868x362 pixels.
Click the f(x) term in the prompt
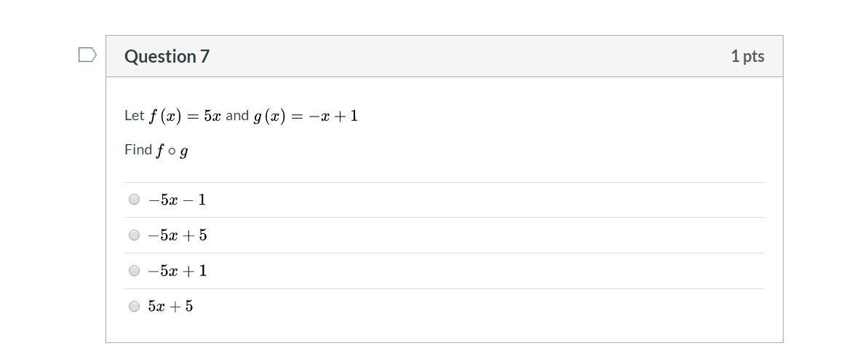165,116
